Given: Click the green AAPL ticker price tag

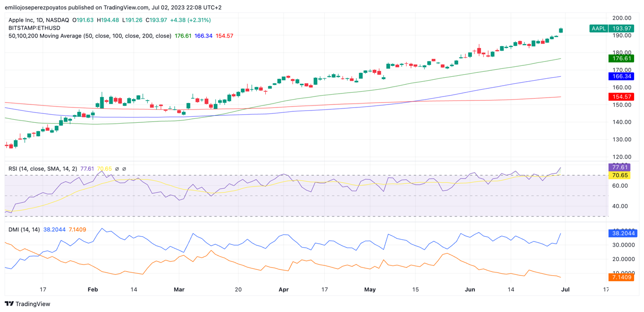Looking at the screenshot, I should coord(611,29).
